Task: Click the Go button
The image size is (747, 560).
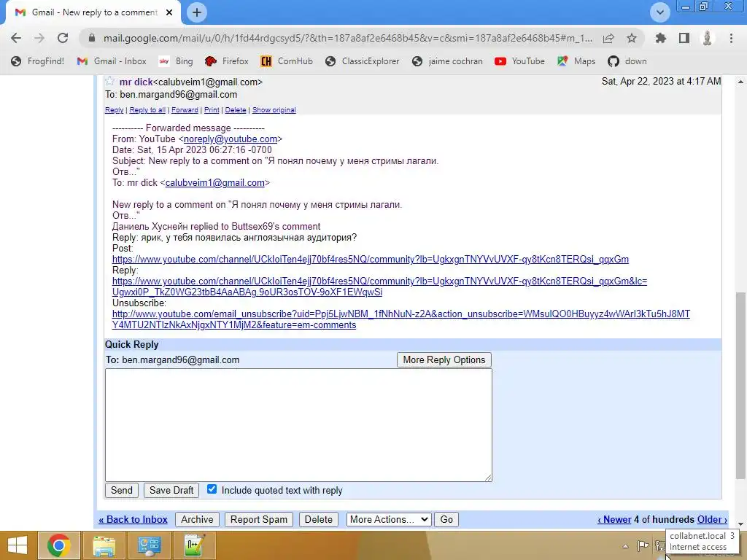Action: pos(446,519)
